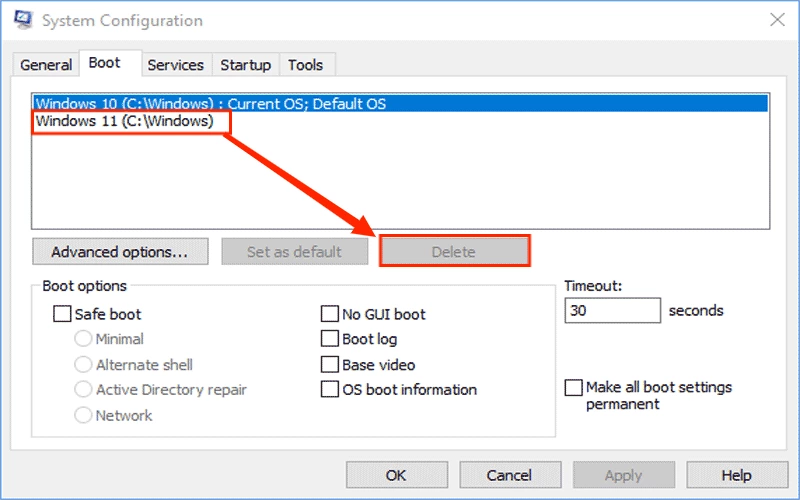Viewport: 800px width, 500px height.
Task: Toggle OS boot information checkbox
Action: [x=330, y=390]
